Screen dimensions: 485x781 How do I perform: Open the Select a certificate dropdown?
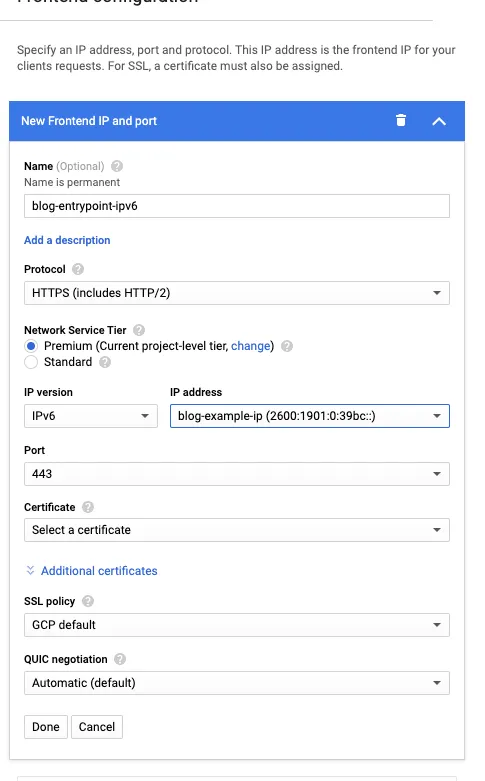click(237, 530)
